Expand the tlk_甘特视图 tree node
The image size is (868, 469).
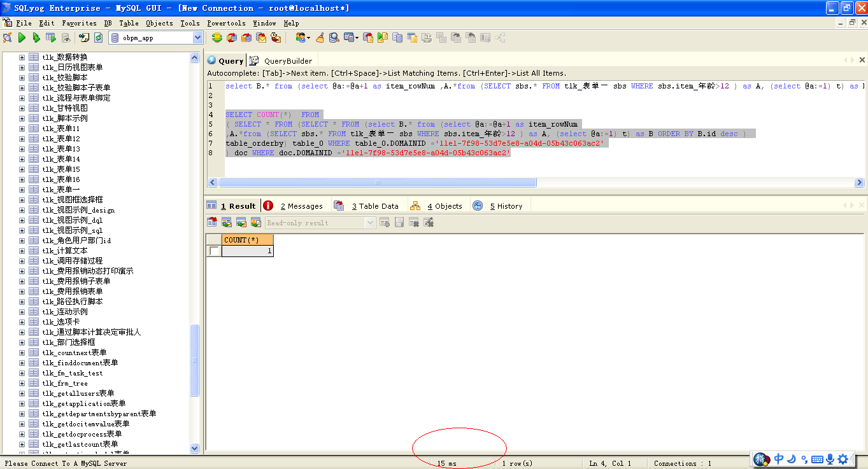[x=22, y=108]
